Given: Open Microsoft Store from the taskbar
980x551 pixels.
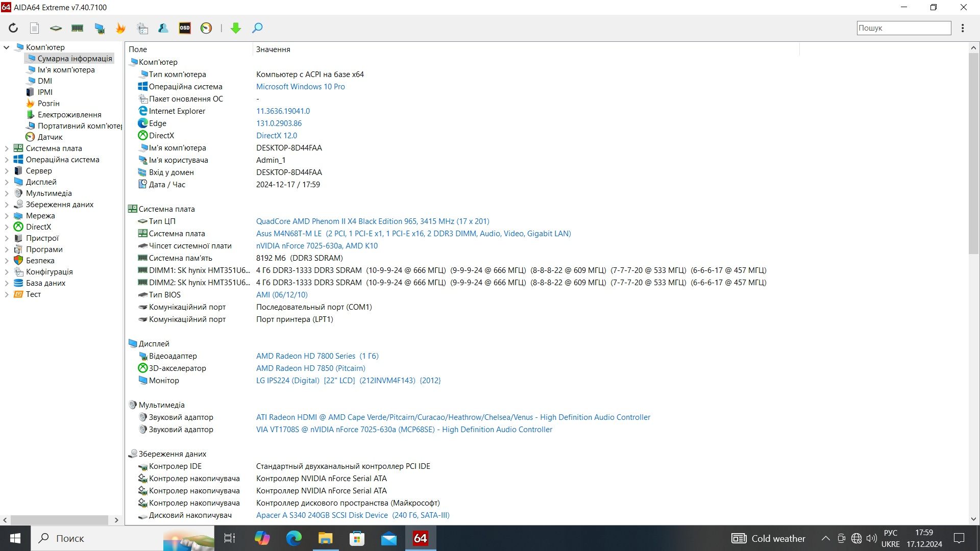Looking at the screenshot, I should tap(357, 538).
